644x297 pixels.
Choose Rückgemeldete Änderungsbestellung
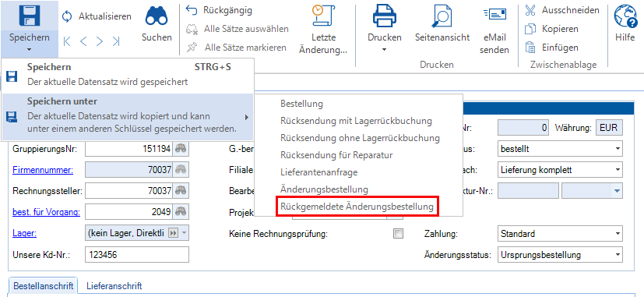[x=357, y=207]
